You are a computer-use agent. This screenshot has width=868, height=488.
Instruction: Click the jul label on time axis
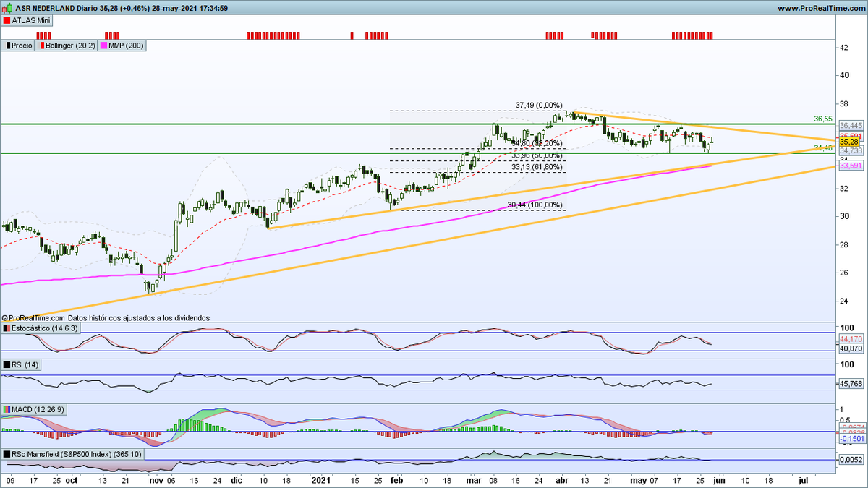(x=803, y=479)
